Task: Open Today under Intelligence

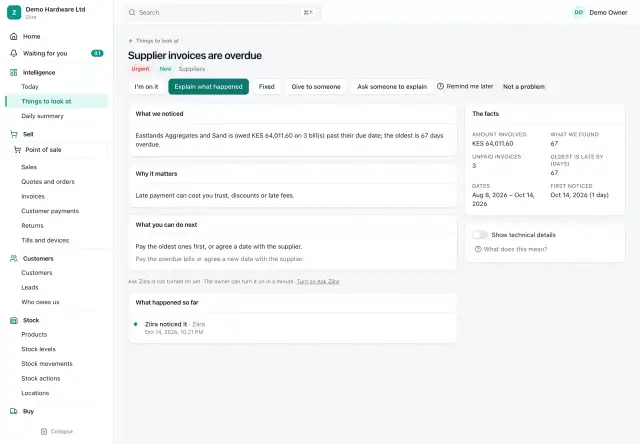Action: 30,87
